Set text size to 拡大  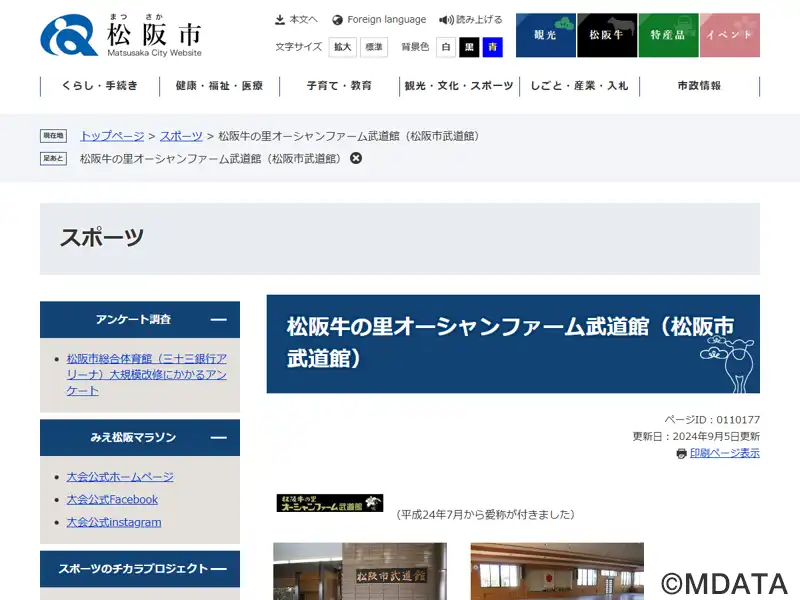343,47
